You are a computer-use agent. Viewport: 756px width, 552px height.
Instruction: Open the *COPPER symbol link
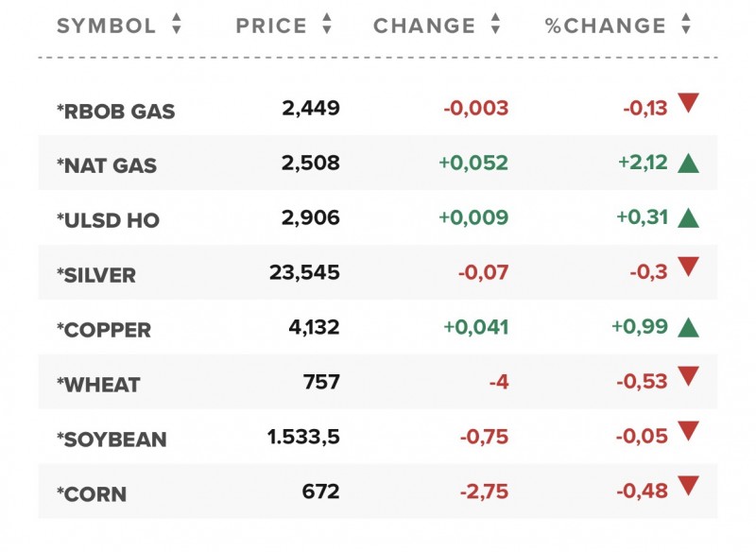click(104, 330)
